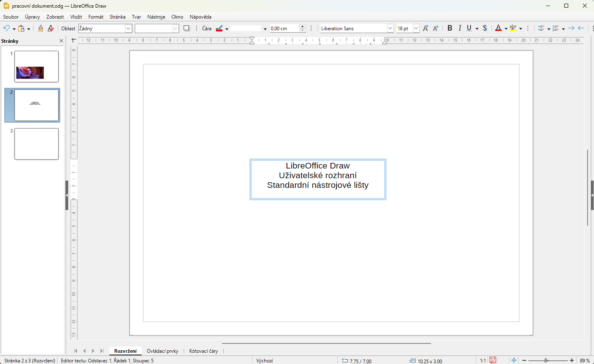Toggle Italic formatting
Screen dimensions: 594x364
coord(460,28)
